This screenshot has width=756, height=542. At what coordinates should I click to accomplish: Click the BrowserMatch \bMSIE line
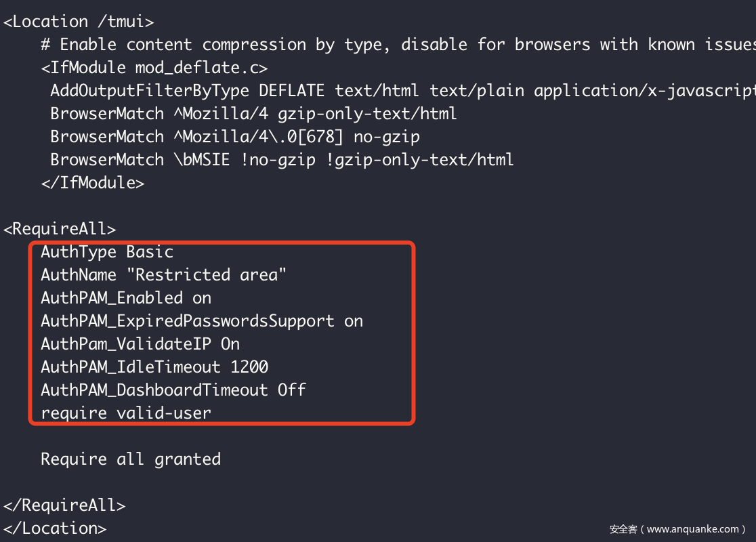pos(282,160)
